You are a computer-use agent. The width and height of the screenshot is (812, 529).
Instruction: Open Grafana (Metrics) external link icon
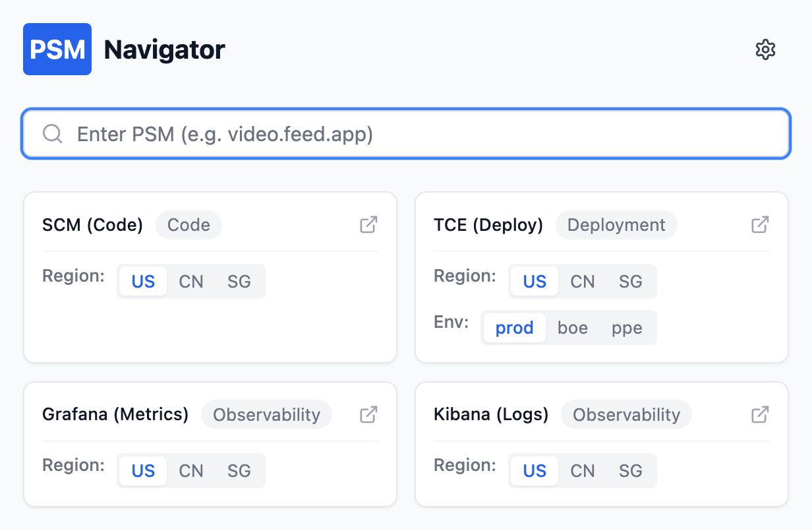coord(368,415)
